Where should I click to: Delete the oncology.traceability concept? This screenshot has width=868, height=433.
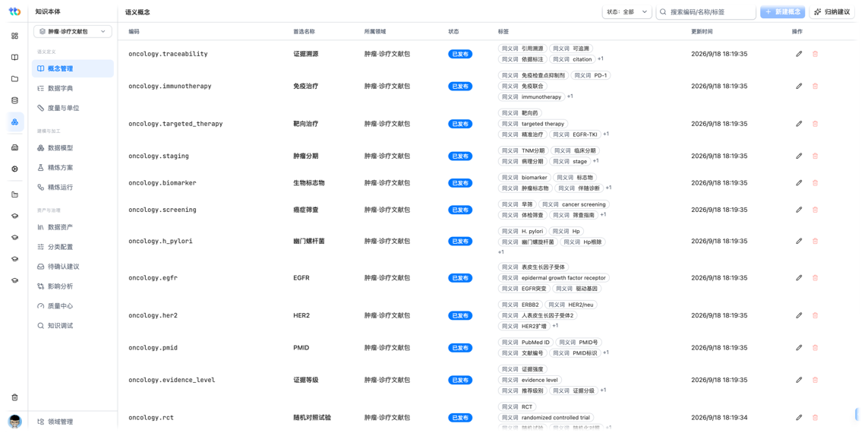pyautogui.click(x=815, y=54)
